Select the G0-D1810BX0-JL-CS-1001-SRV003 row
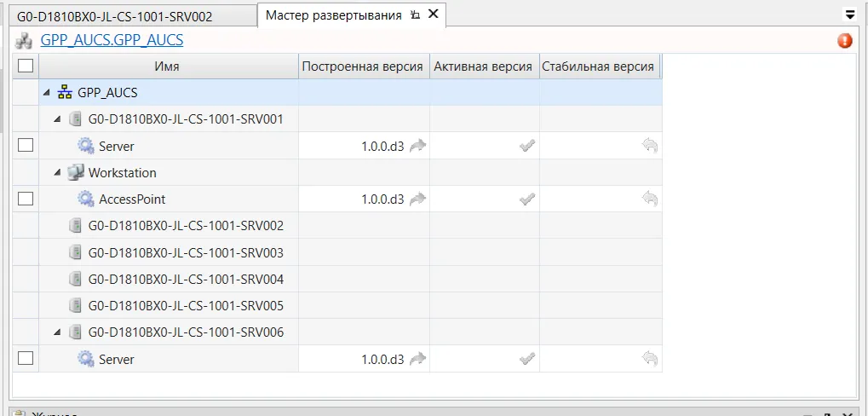The image size is (868, 416). (337, 252)
